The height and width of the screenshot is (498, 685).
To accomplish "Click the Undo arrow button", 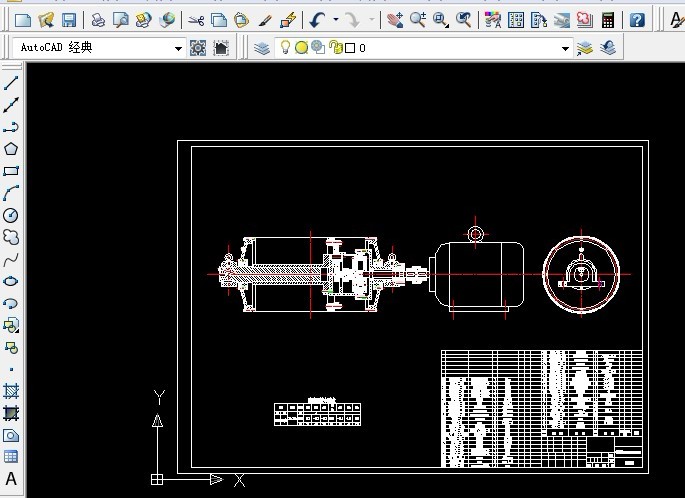I will point(318,20).
